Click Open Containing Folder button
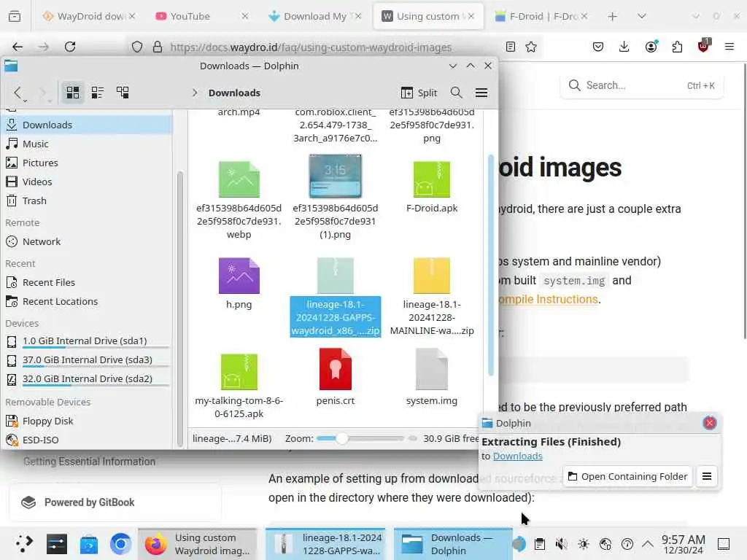Image resolution: width=747 pixels, height=560 pixels. 627,476
